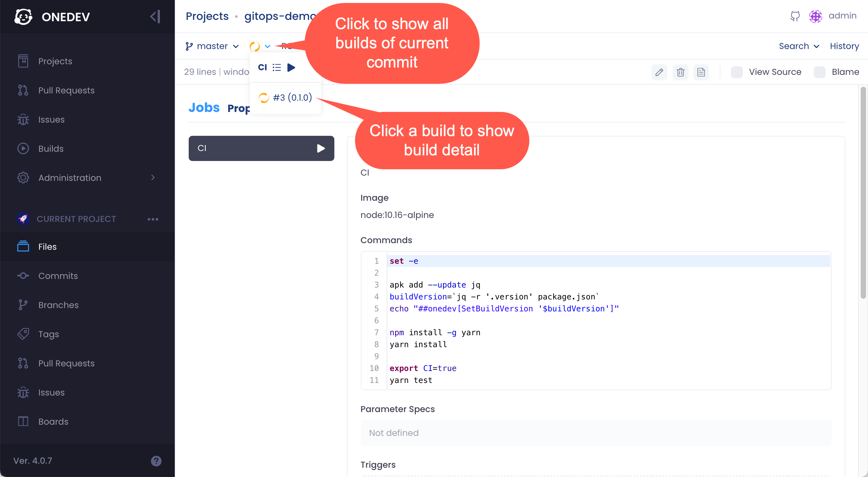Click the GitHub octocat icon in the header
This screenshot has height=477, width=868.
point(795,16)
